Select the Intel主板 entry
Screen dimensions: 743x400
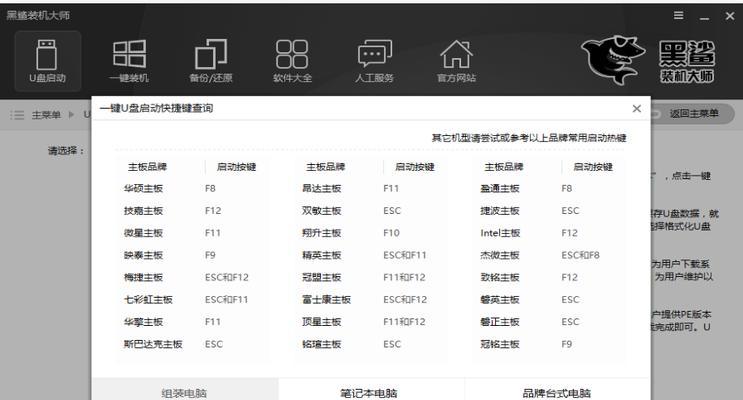pyautogui.click(x=500, y=233)
